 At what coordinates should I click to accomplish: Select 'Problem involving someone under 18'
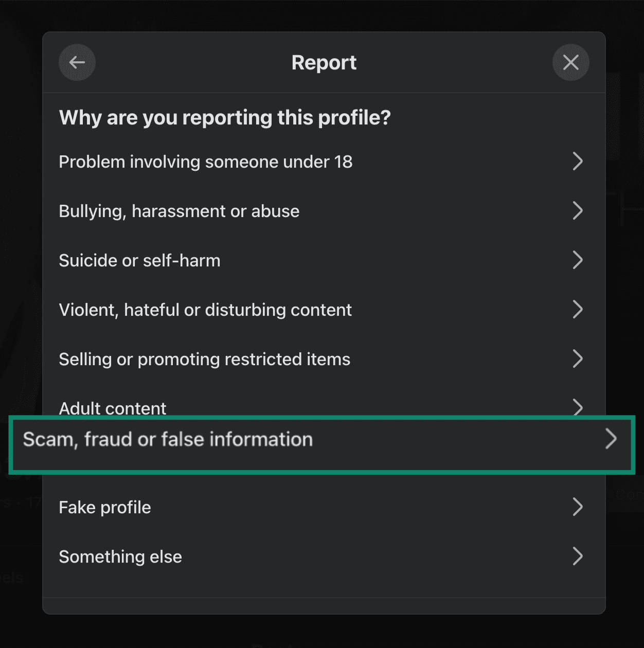coord(205,161)
